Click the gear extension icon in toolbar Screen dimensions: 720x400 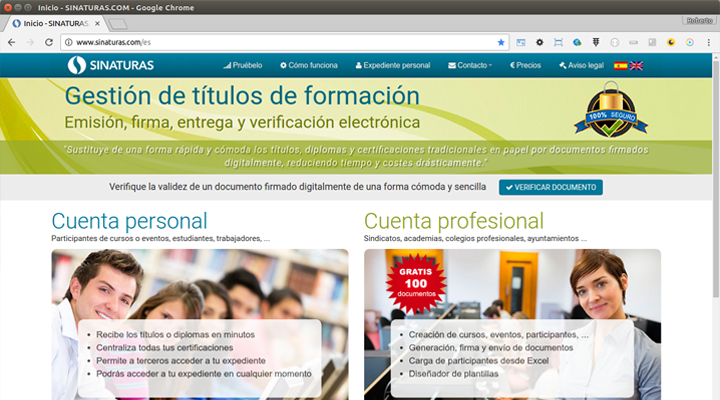click(540, 42)
